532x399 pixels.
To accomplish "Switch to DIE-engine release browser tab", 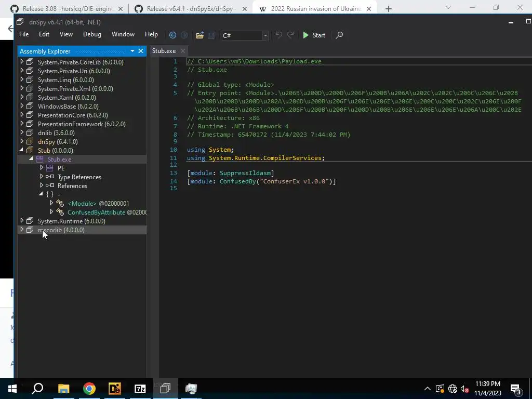I will click(x=66, y=9).
